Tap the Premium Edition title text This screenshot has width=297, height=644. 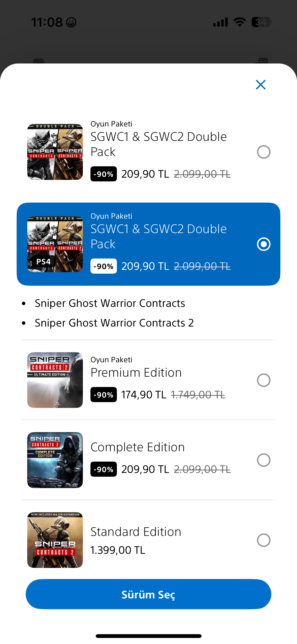136,372
